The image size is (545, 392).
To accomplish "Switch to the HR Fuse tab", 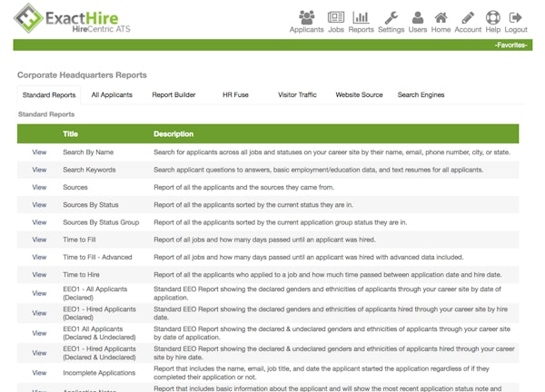I will (235, 94).
